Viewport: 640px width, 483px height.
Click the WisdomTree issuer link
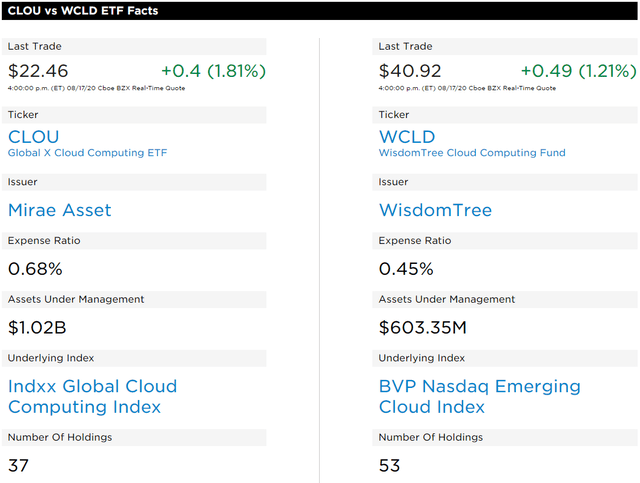(435, 210)
